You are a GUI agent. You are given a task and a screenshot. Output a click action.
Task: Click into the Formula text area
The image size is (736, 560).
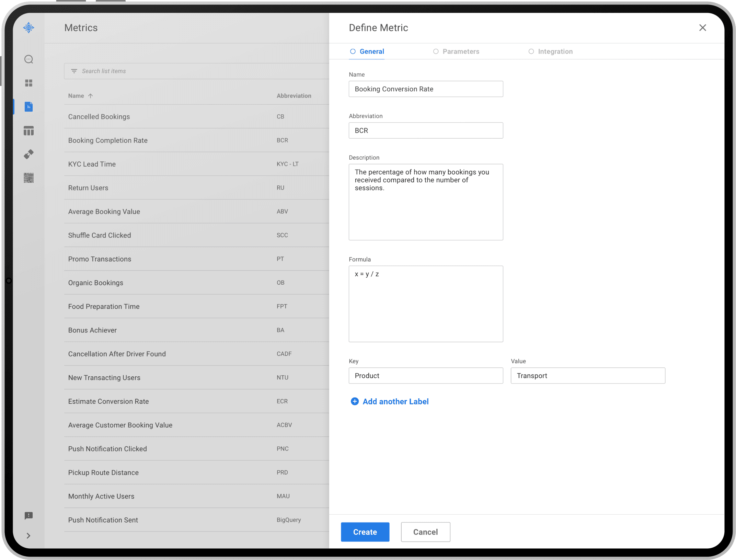[x=426, y=304]
